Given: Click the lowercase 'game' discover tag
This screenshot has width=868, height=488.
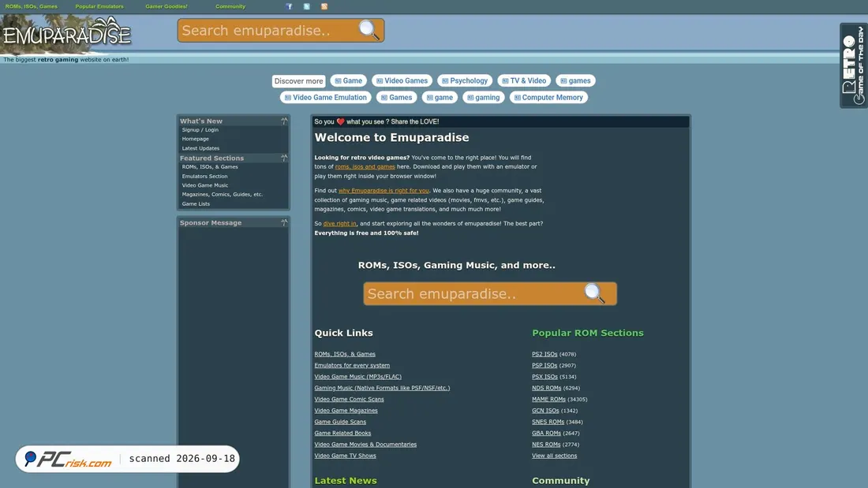Looking at the screenshot, I should pyautogui.click(x=440, y=98).
